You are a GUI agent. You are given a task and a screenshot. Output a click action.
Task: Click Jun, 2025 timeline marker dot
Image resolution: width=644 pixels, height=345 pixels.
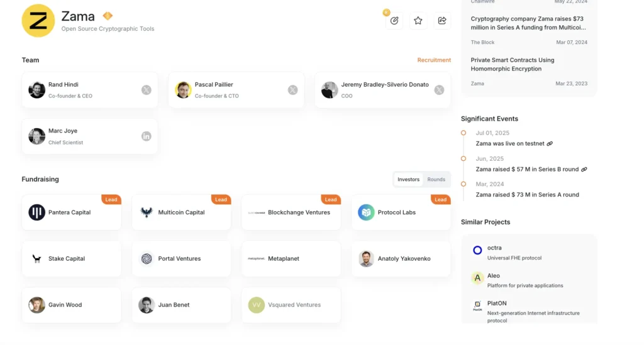[464, 159]
